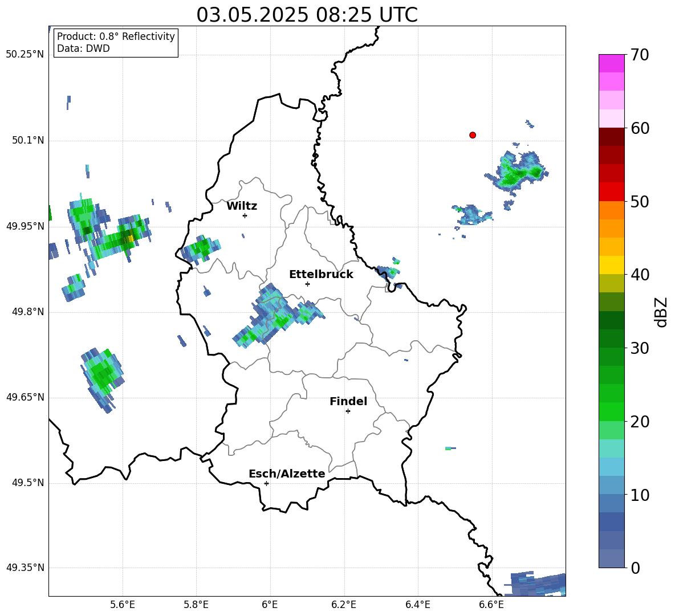The width and height of the screenshot is (675, 616).
Task: Click the Esch/Alzette station cross marker
Action: click(266, 483)
